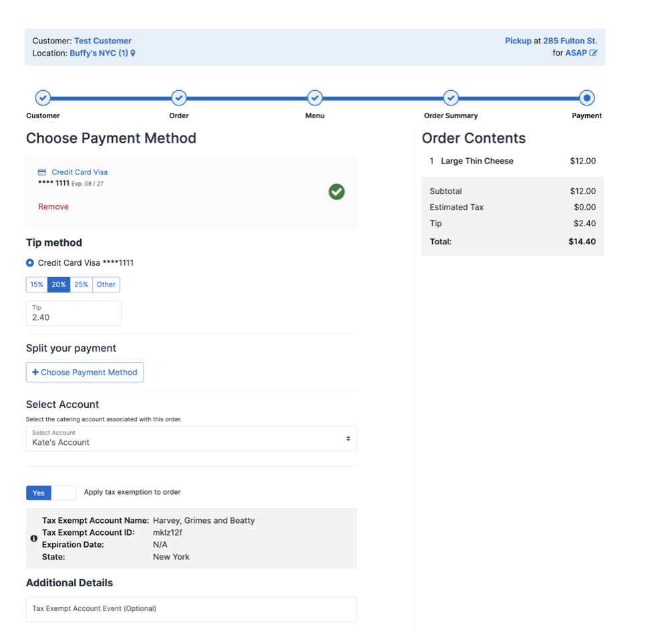Return to the Order step circle
The width and height of the screenshot is (672, 637).
coord(179,98)
